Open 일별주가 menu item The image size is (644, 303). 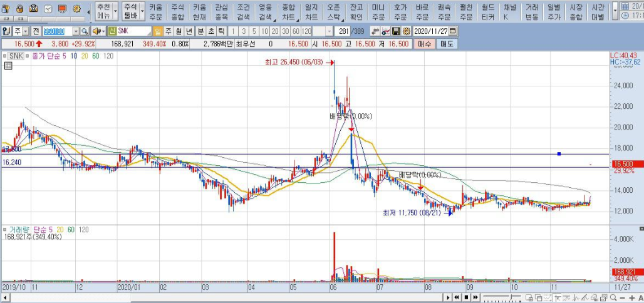point(554,12)
